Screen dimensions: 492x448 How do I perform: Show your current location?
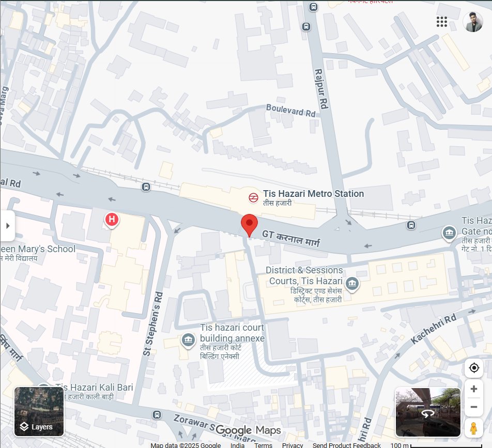click(x=474, y=368)
